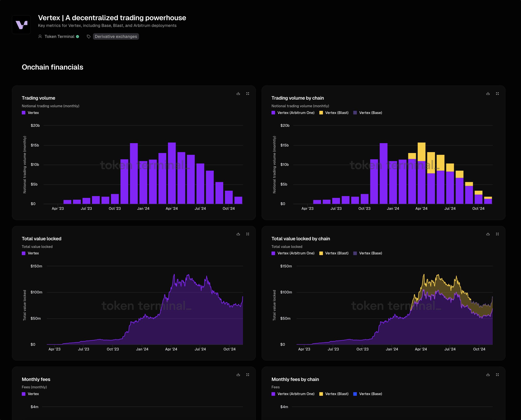Expand Monthly fees by chain chart
Screen dimensions: 521x420
coord(497,375)
